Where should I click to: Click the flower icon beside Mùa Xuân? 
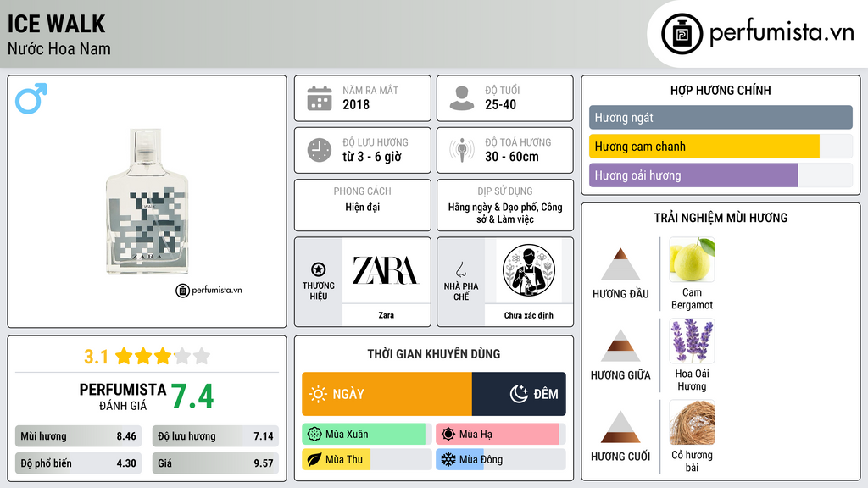pos(314,435)
